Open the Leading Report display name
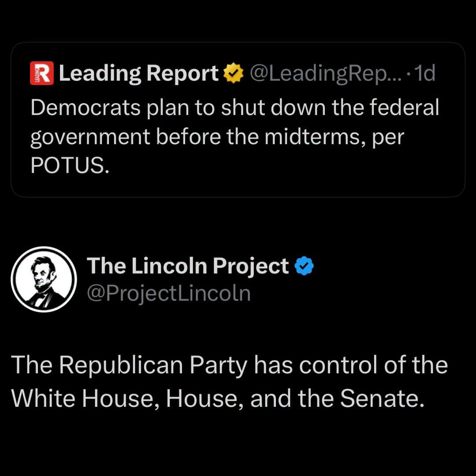The width and height of the screenshot is (476, 476). point(138,74)
